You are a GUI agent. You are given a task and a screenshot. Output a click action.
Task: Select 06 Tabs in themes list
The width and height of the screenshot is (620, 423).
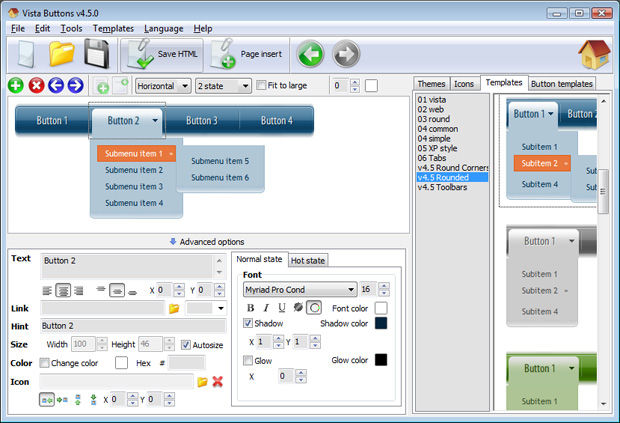(433, 158)
